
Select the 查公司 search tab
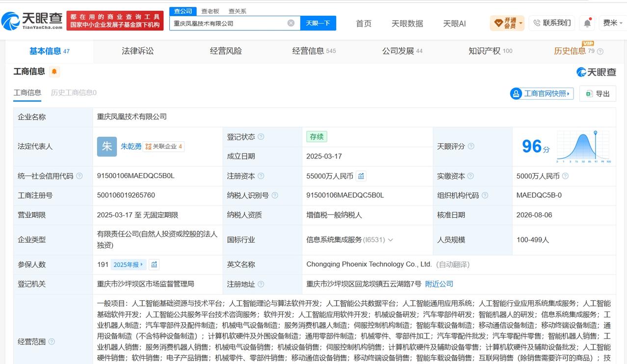[183, 11]
